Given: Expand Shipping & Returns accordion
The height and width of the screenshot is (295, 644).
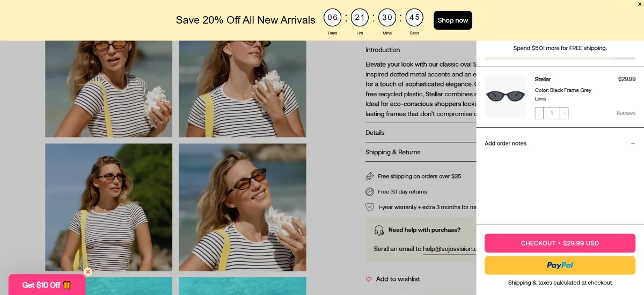Looking at the screenshot, I should pos(421,152).
